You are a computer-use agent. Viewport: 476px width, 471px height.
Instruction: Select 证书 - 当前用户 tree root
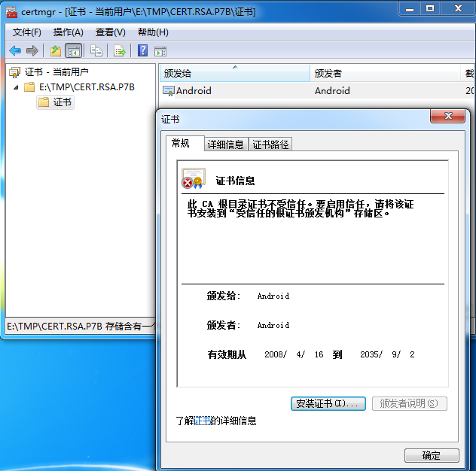[56, 72]
